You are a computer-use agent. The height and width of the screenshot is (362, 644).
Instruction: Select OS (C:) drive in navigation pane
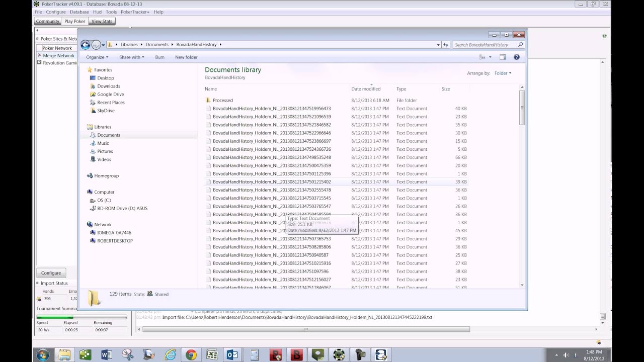104,200
